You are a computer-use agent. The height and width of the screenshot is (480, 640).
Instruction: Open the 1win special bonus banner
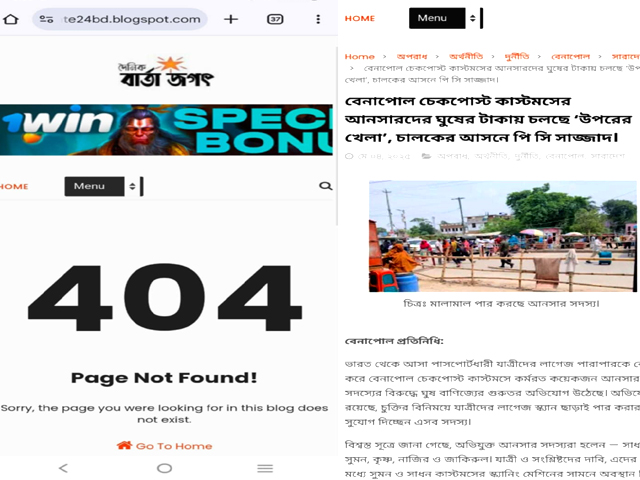pos(166,130)
